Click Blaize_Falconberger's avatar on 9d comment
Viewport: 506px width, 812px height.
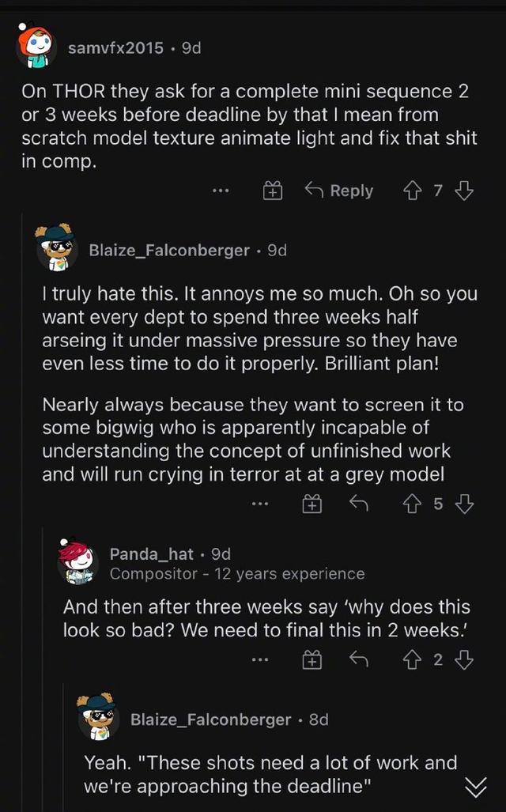[56, 248]
